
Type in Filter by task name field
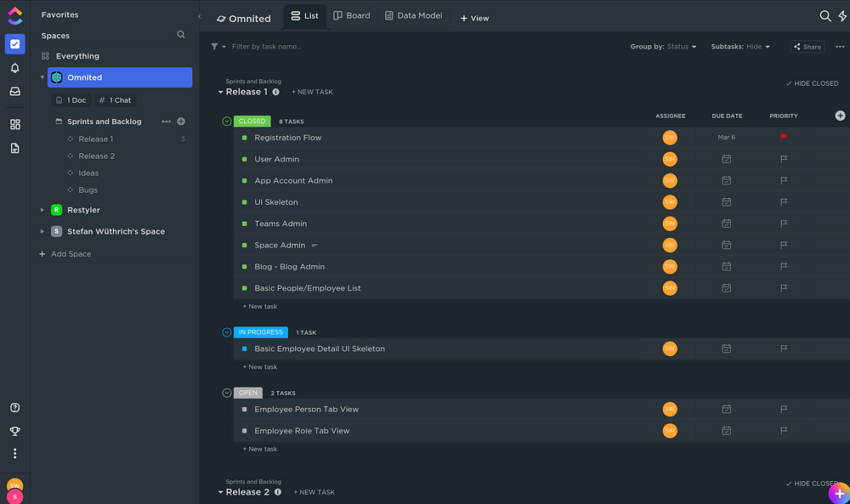pos(267,47)
